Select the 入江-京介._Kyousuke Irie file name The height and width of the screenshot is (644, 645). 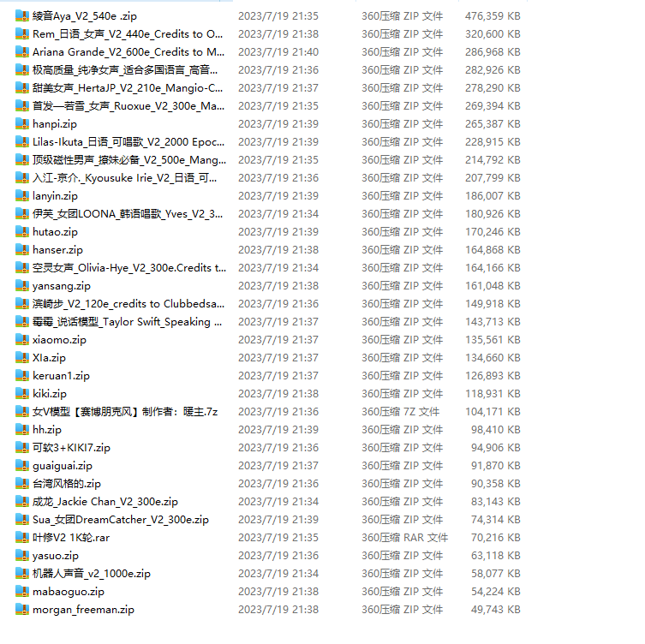[x=125, y=178]
